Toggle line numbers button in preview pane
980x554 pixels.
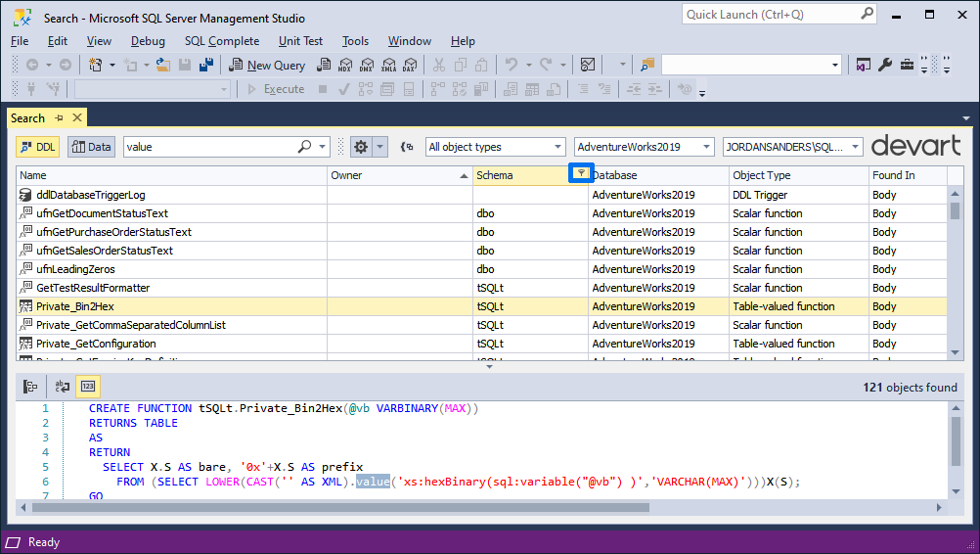click(87, 387)
